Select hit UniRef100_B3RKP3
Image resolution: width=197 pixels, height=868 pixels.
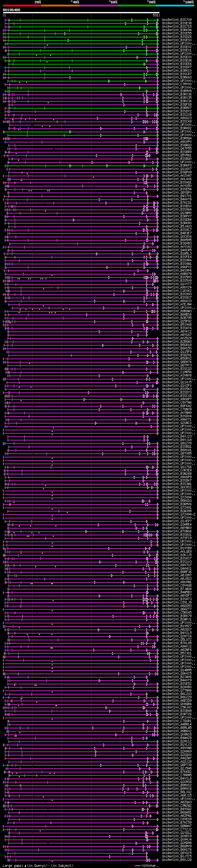point(177,165)
